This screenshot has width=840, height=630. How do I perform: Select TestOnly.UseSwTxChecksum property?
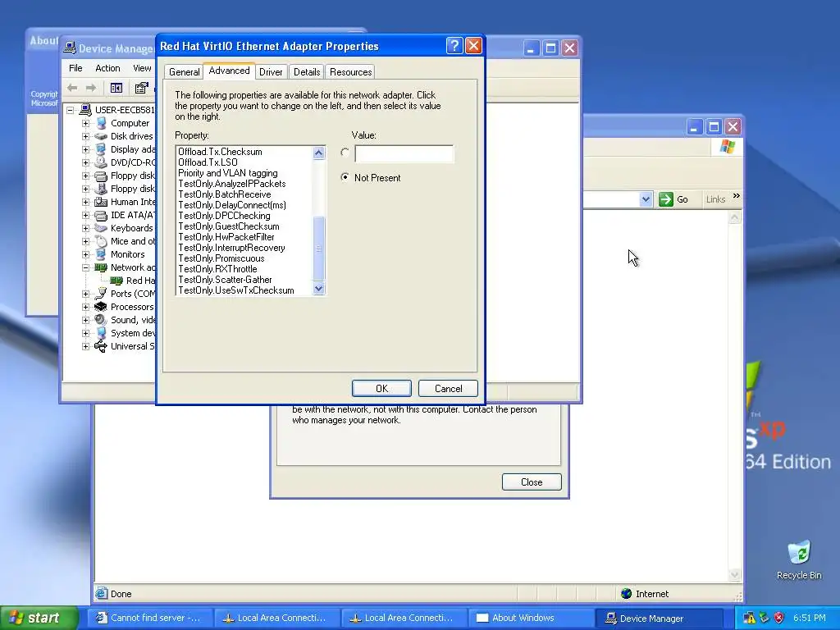236,290
